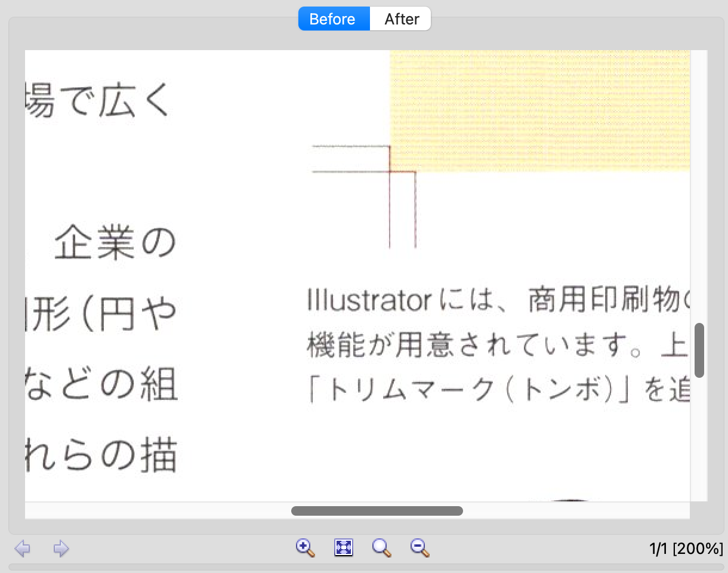Click the horizontal scrollbar thumb
Image resolution: width=728 pixels, height=573 pixels.
(377, 511)
